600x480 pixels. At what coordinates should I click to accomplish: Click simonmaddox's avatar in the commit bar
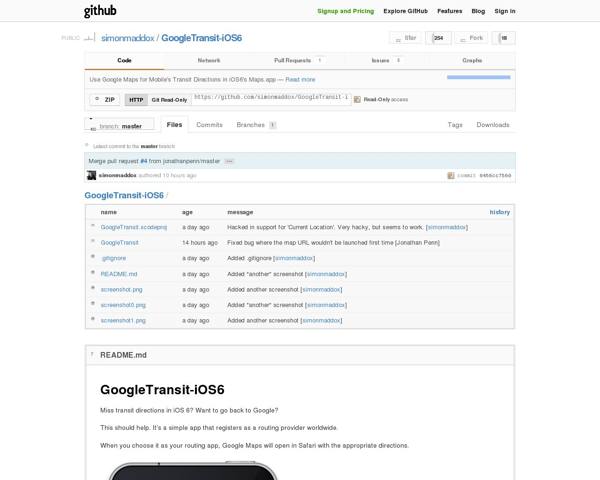click(x=91, y=175)
